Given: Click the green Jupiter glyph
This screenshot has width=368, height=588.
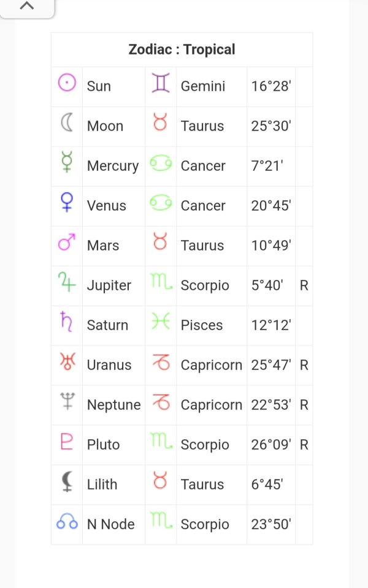Looking at the screenshot, I should [x=67, y=282].
